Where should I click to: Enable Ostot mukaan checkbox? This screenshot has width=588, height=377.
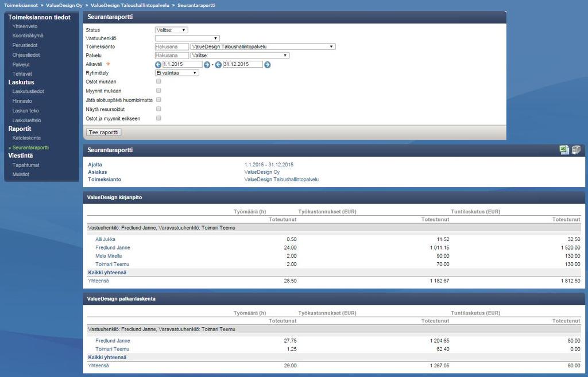point(158,81)
